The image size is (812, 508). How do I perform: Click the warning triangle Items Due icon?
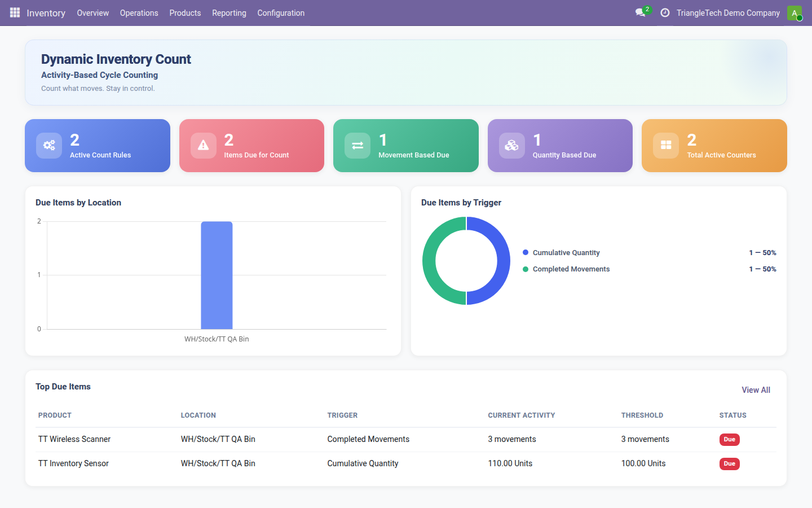click(x=204, y=146)
